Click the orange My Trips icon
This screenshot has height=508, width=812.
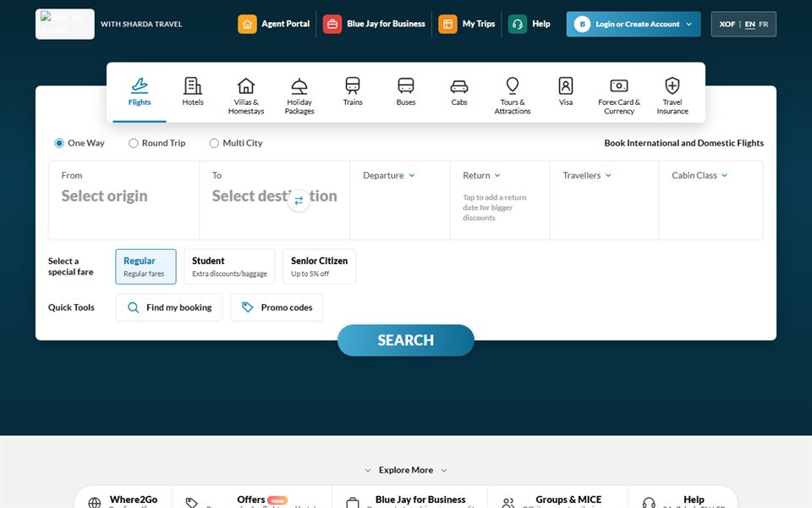pyautogui.click(x=448, y=24)
